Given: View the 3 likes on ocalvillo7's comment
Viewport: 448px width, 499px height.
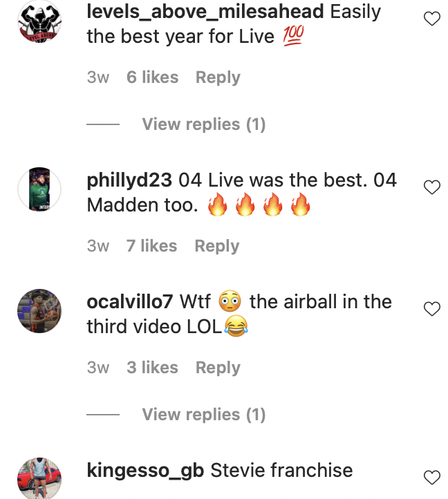Looking at the screenshot, I should 152,368.
